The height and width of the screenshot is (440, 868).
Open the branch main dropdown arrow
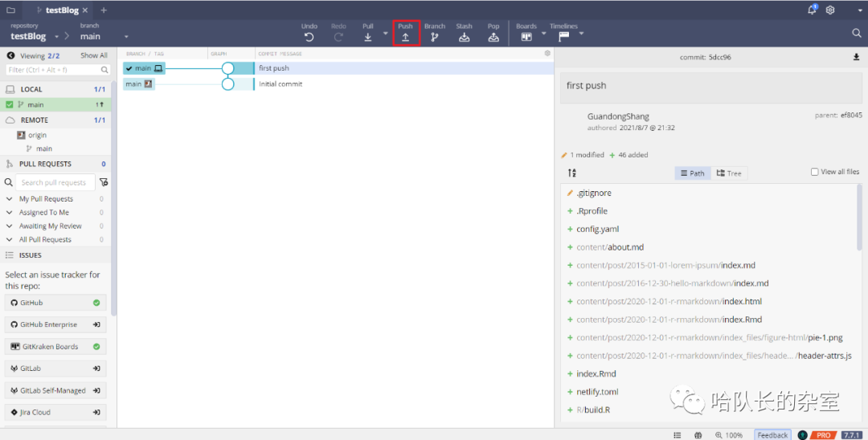[x=126, y=37]
